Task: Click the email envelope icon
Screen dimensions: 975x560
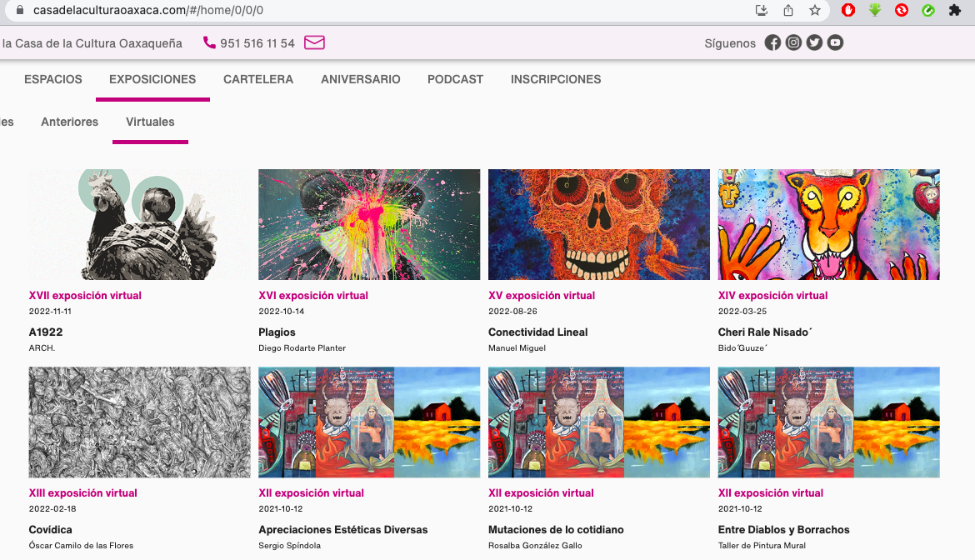Action: point(314,42)
